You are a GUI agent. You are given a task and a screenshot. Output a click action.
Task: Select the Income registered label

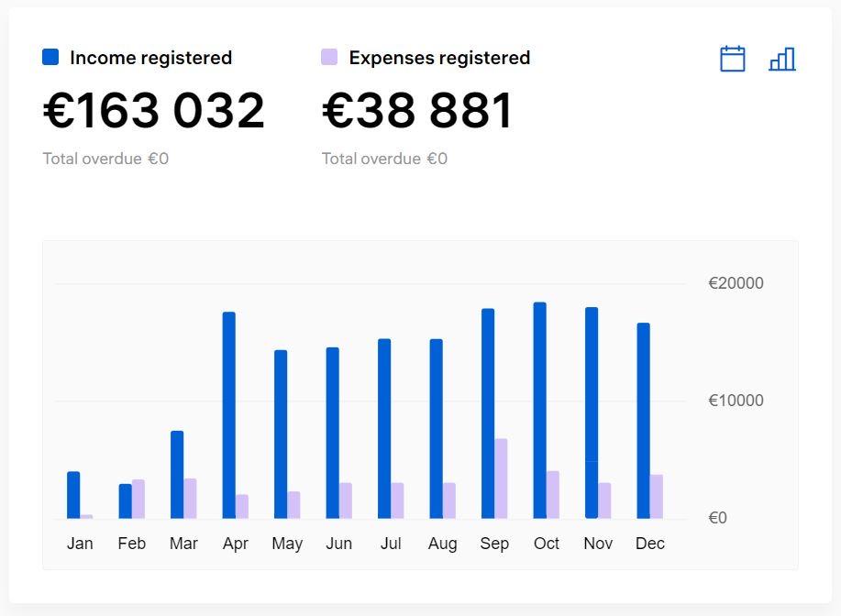(150, 58)
